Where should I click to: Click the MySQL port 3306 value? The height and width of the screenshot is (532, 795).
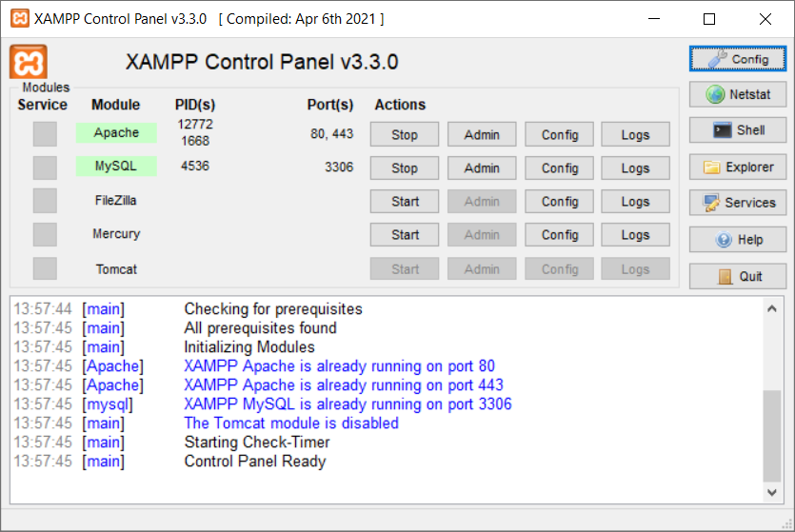339,167
